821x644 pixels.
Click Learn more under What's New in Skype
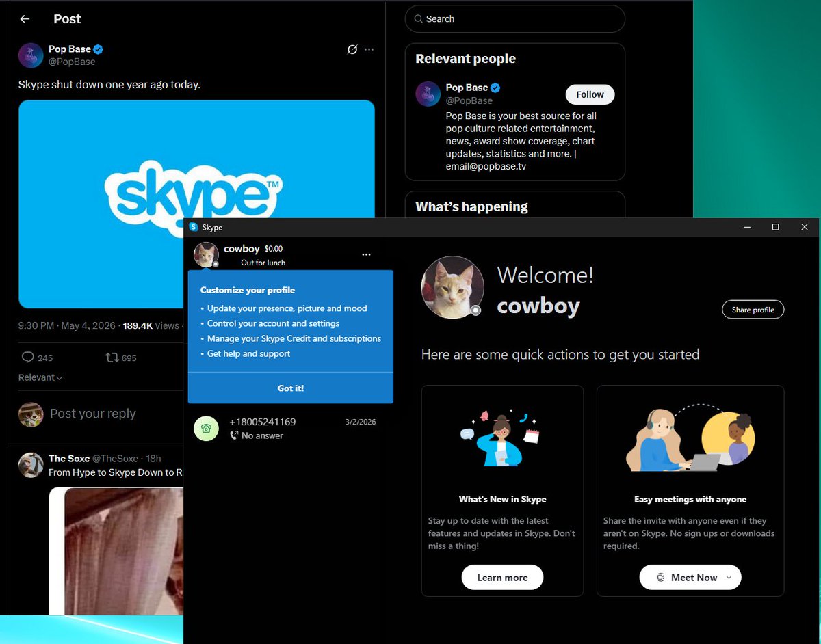click(502, 577)
